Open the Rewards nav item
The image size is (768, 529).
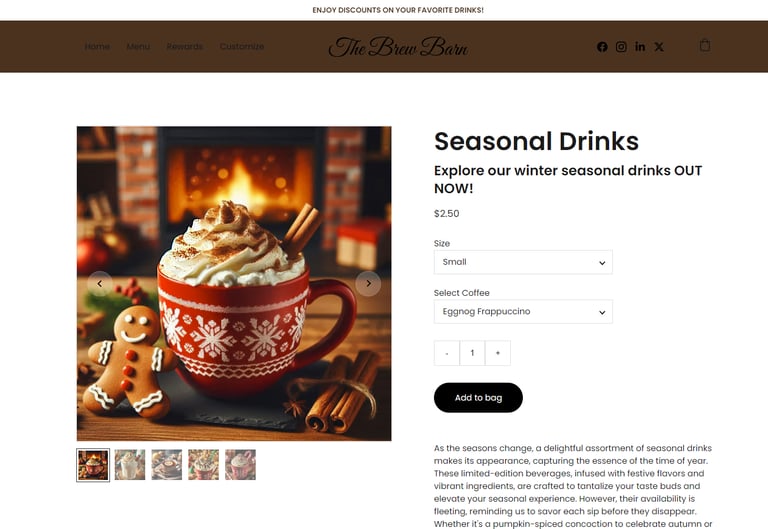(x=185, y=47)
